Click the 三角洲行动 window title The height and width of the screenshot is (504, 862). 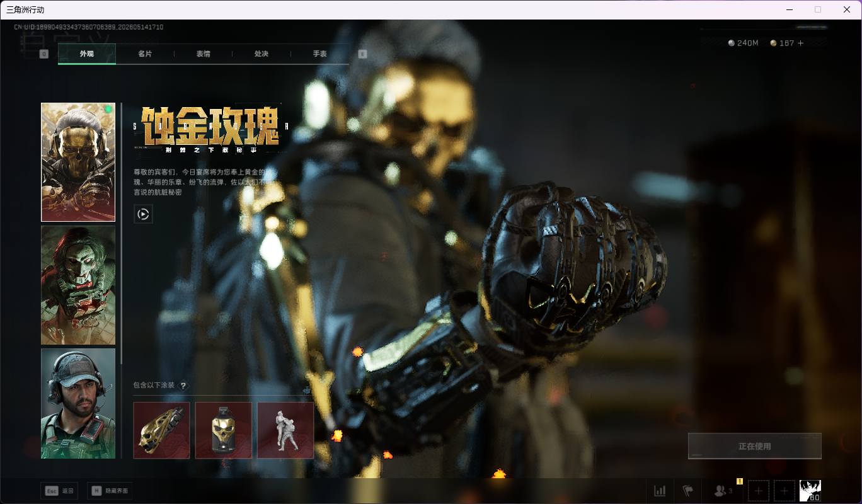[25, 9]
